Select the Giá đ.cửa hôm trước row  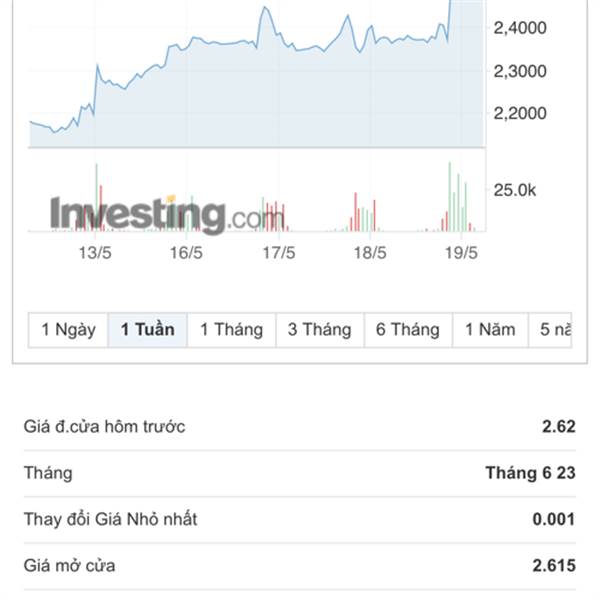[299, 427]
